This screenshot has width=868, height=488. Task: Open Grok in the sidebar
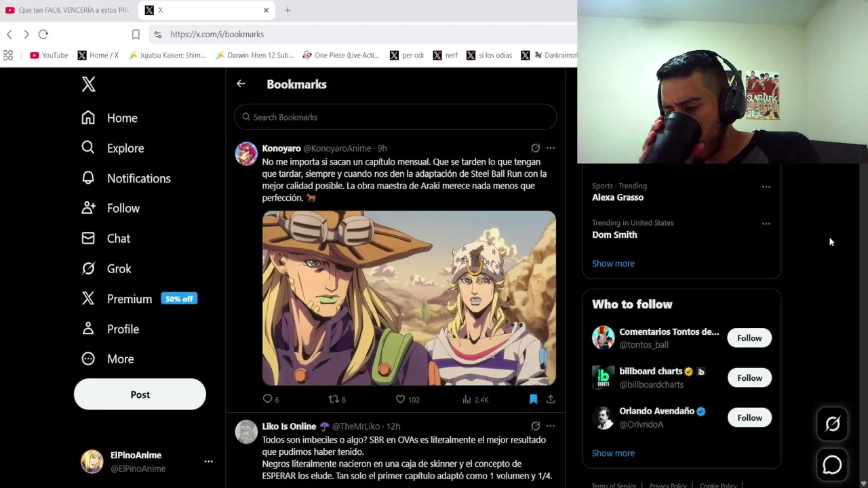pos(106,268)
